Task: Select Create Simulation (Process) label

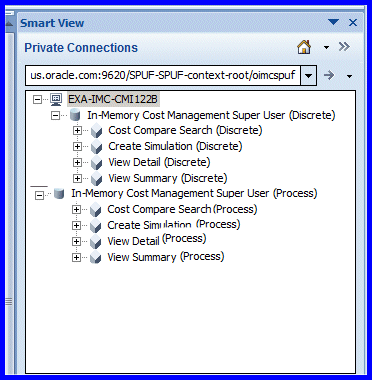Action: (174, 225)
